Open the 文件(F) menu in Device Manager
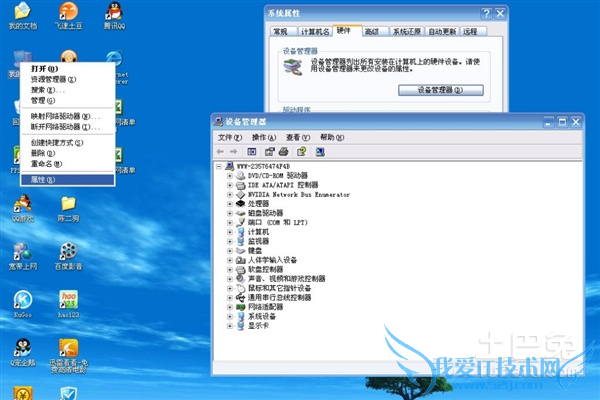Viewport: 600px width, 400px height. coord(230,137)
